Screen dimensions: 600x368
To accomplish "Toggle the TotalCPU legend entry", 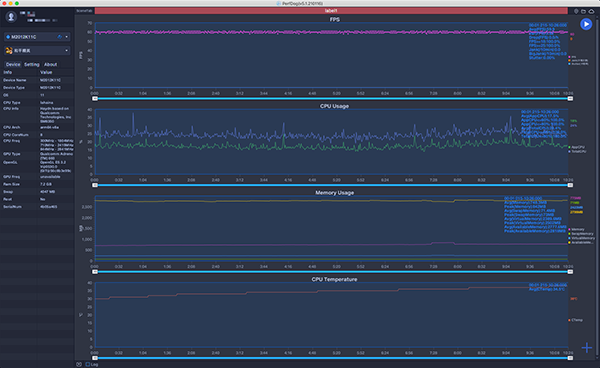I will [577, 151].
